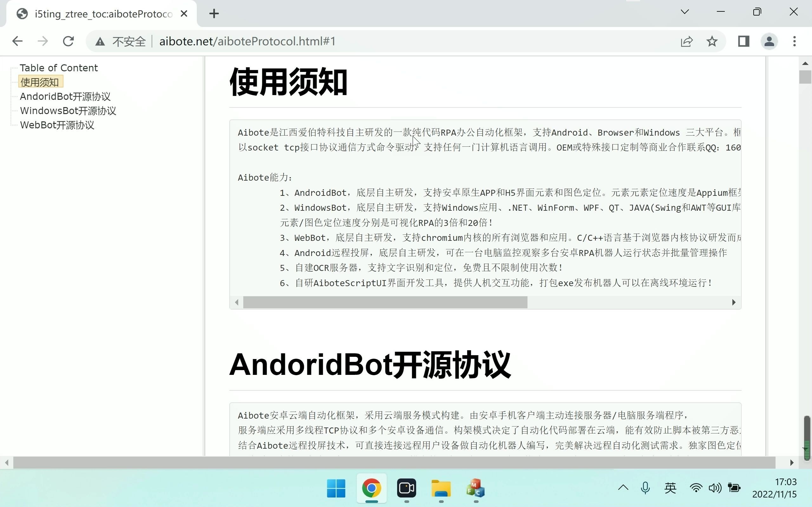The height and width of the screenshot is (507, 812).
Task: Click the page refresh icon
Action: [69, 41]
